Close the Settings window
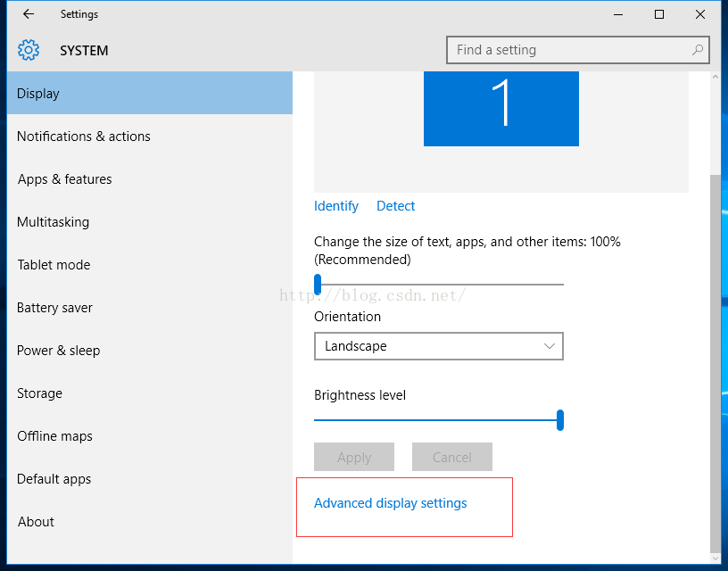This screenshot has width=728, height=571. tap(700, 14)
